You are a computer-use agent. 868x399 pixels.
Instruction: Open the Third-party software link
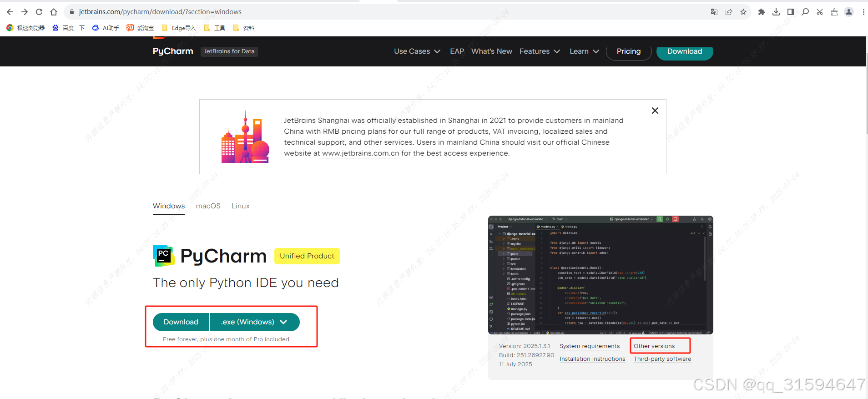[x=662, y=359]
